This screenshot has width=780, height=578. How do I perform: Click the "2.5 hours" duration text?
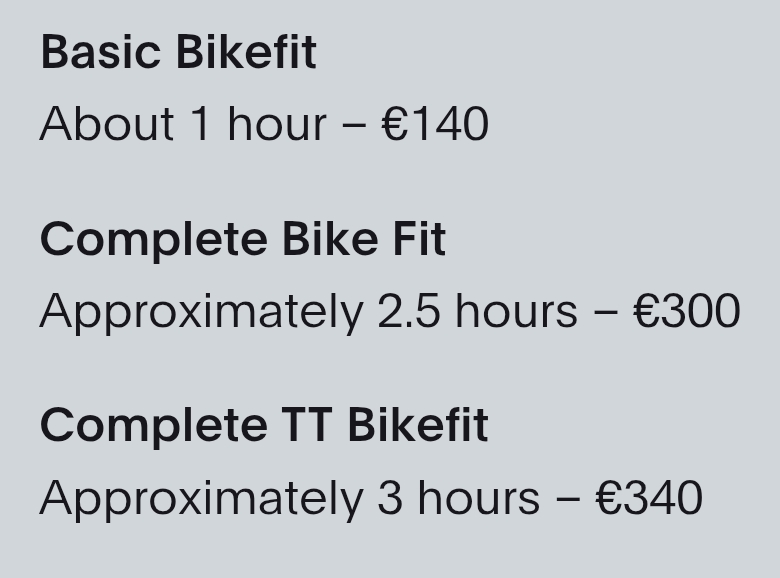point(477,312)
